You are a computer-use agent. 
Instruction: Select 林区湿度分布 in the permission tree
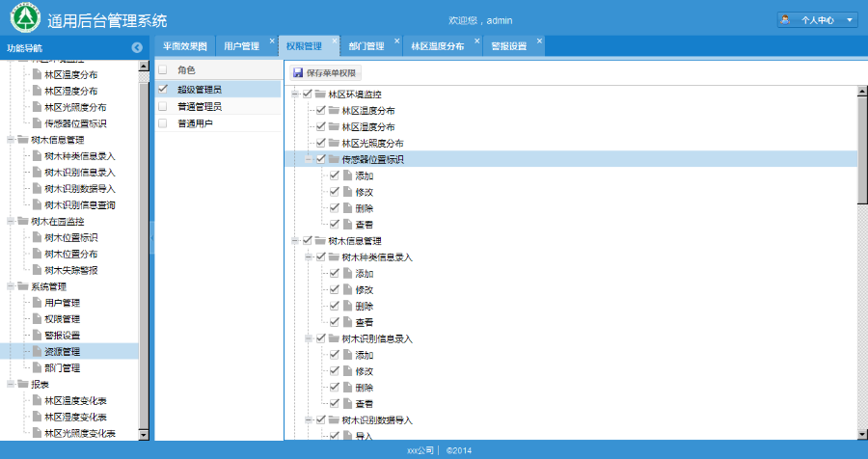tap(368, 126)
